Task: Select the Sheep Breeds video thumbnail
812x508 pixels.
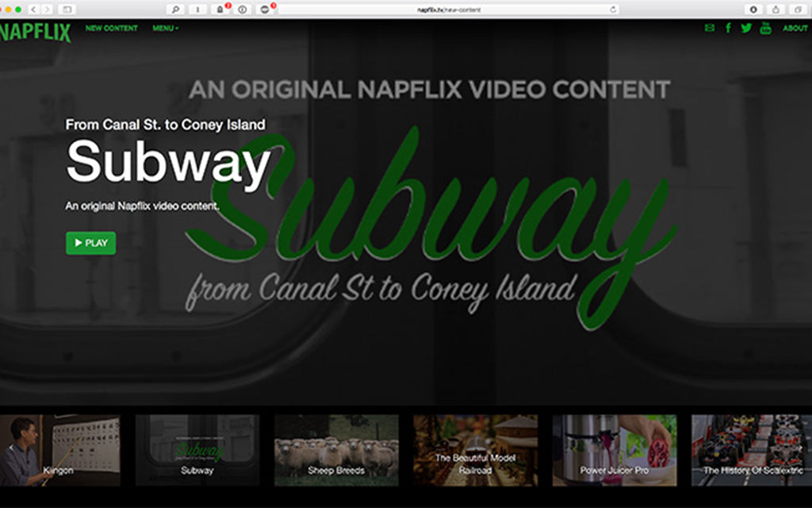Action: coord(336,450)
